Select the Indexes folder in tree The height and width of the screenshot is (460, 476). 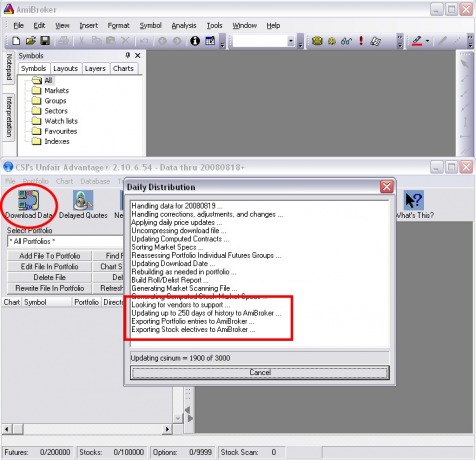pyautogui.click(x=51, y=141)
